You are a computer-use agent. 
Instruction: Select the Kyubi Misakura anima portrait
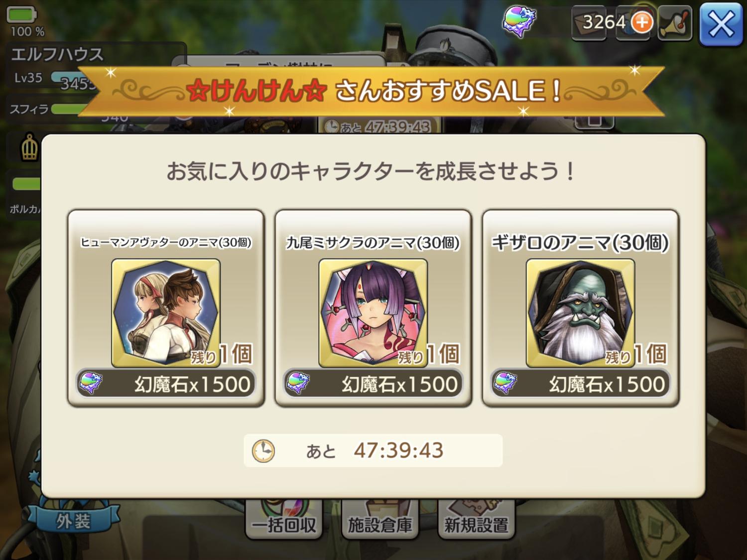click(x=373, y=313)
